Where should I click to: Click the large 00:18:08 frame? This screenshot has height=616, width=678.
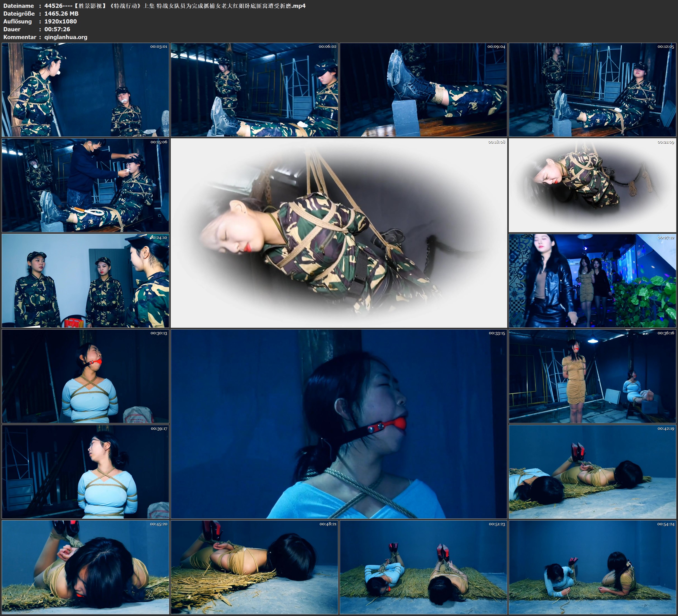pos(339,233)
